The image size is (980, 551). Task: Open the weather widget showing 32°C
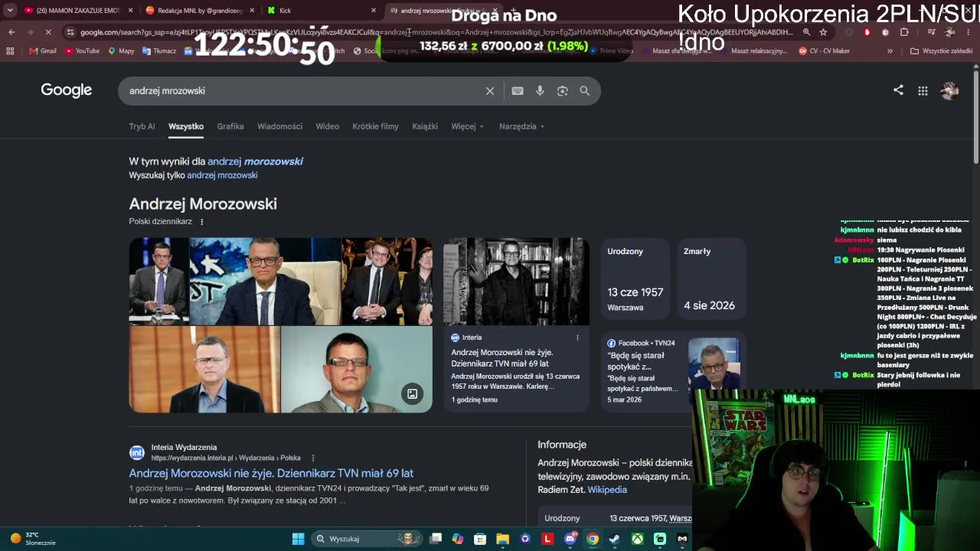pos(32,539)
